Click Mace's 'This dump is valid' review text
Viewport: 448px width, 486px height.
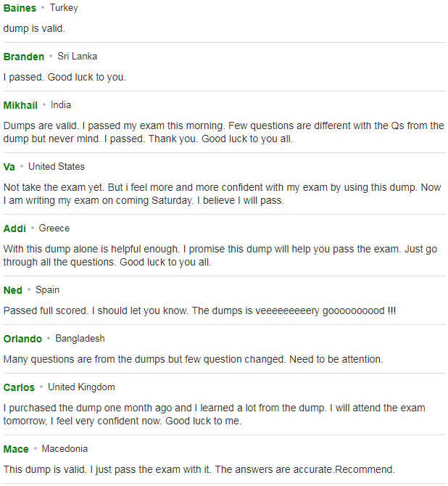199,470
